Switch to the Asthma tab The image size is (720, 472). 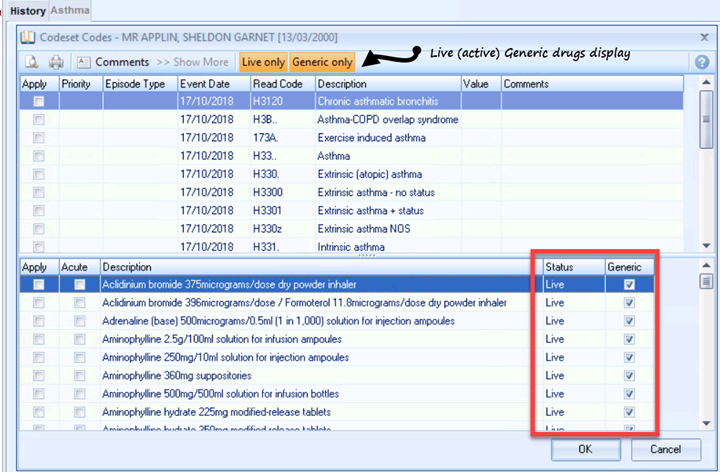(x=70, y=10)
